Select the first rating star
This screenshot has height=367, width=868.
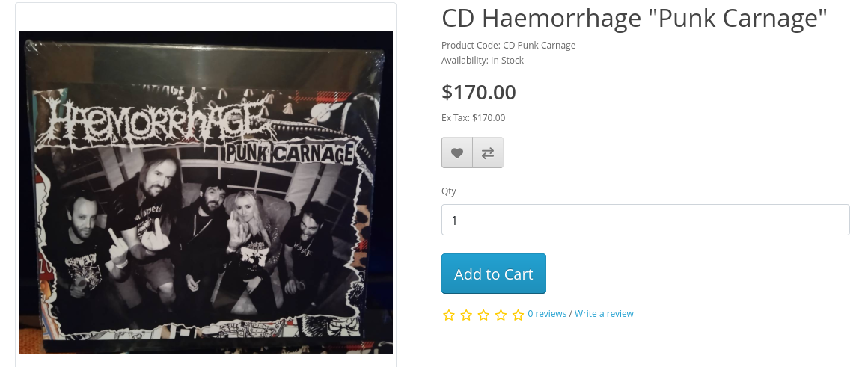[449, 315]
